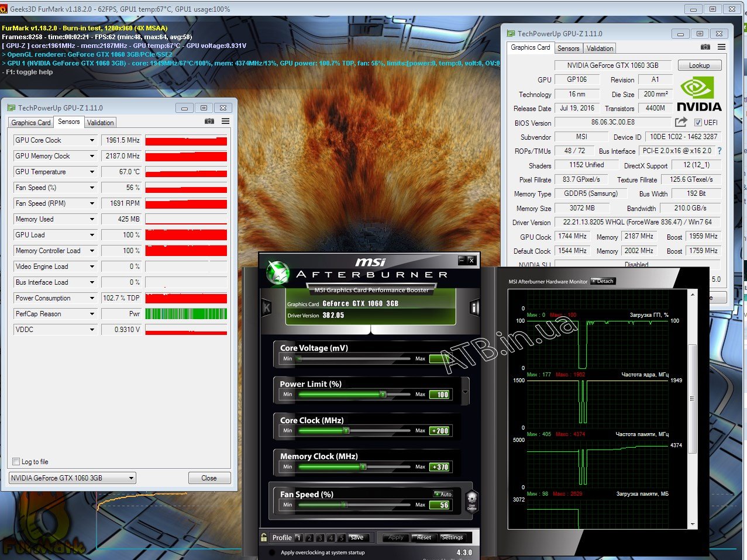
Task: Open Sensors tab in right GPU-Z window
Action: click(568, 49)
